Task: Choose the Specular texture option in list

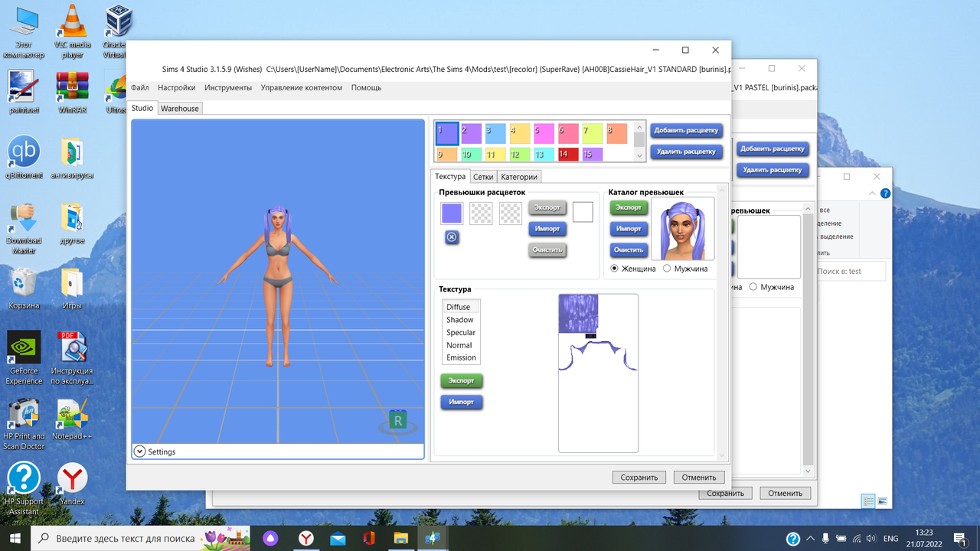Action: 461,332
